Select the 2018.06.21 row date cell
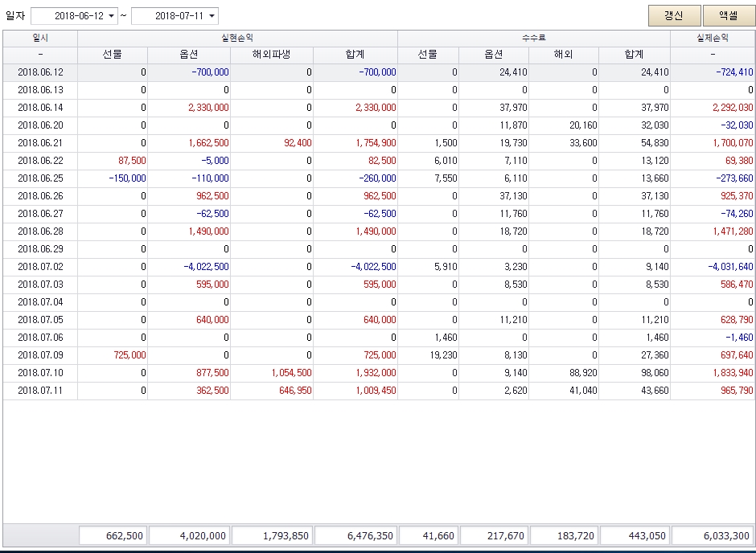The height and width of the screenshot is (553, 756). point(40,143)
